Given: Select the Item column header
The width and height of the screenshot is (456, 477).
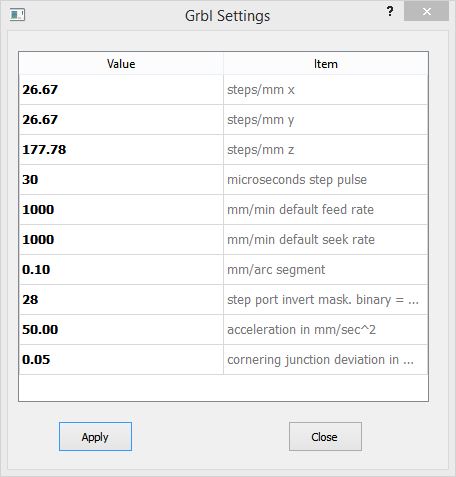Looking at the screenshot, I should click(x=326, y=64).
